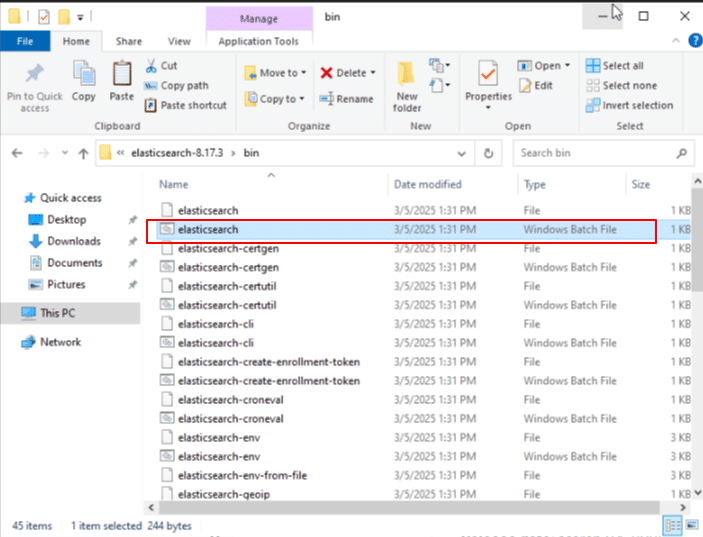Open the Properties checkmark icon
The width and height of the screenshot is (703, 537).
click(488, 74)
